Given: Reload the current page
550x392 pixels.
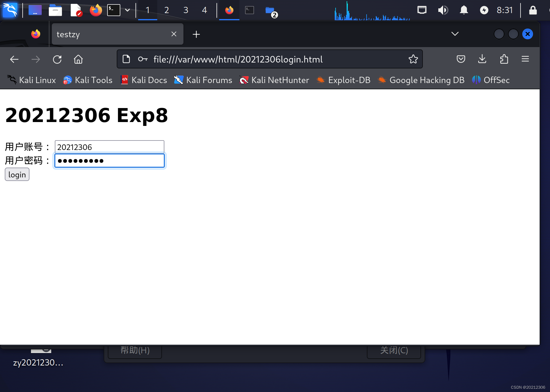Looking at the screenshot, I should tap(57, 59).
